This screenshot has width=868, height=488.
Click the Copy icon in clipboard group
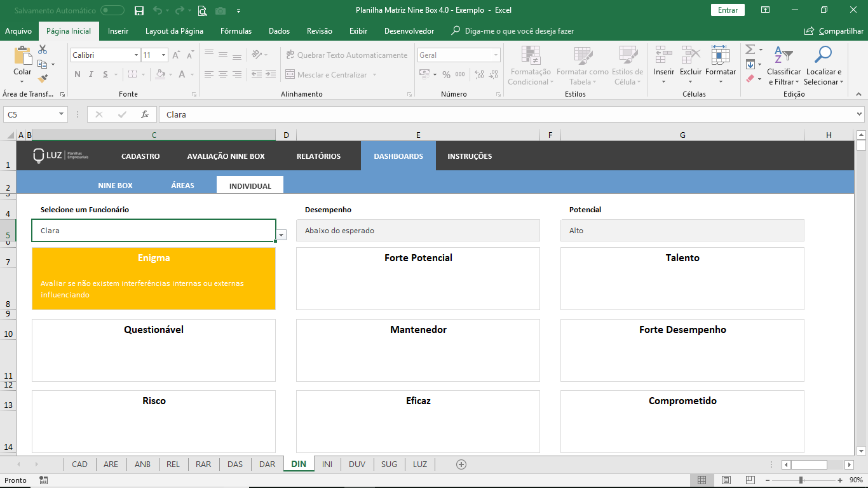coord(43,64)
